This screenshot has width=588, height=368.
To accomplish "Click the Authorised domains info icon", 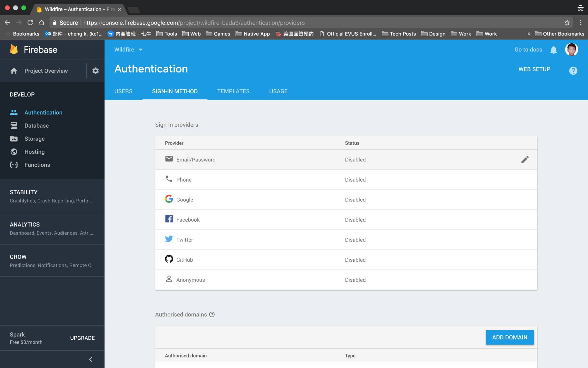I will pos(212,315).
